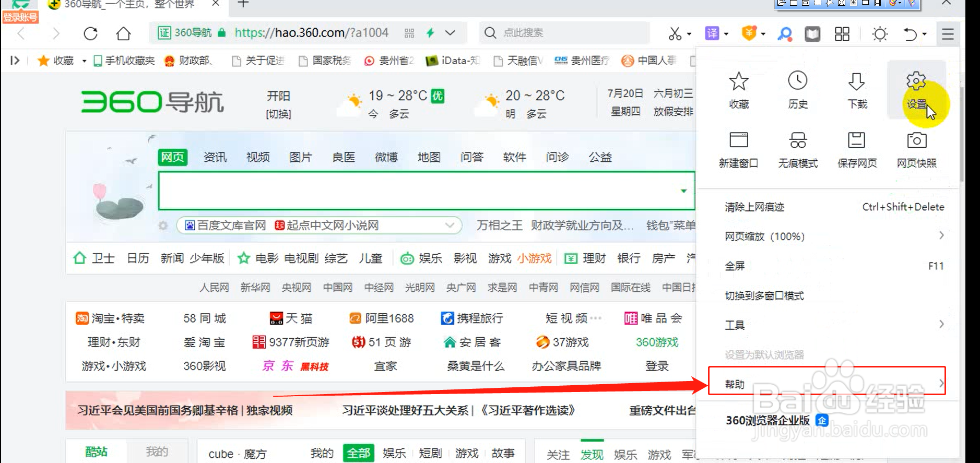Screen dimensions: 980x463
Task: Take a page snapshot 网页快照
Action: tap(916, 149)
